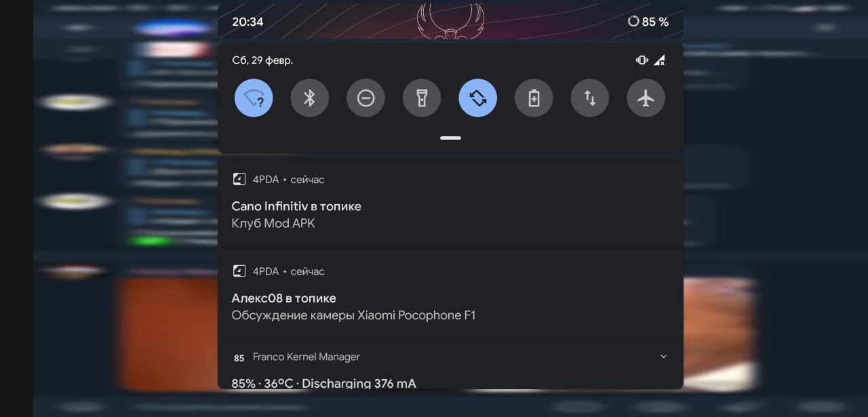868x417 pixels.
Task: Tap the mobile signal status icon
Action: pos(659,60)
